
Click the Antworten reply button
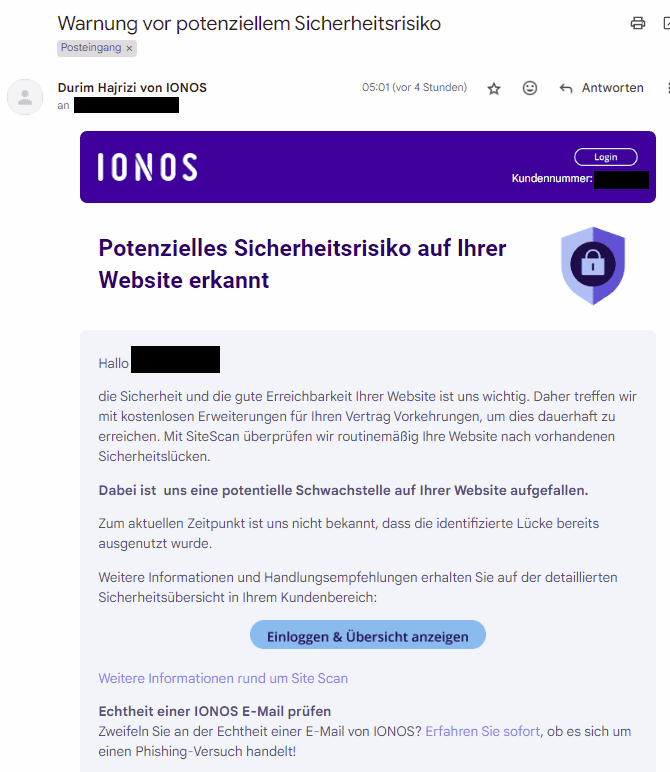pos(602,88)
